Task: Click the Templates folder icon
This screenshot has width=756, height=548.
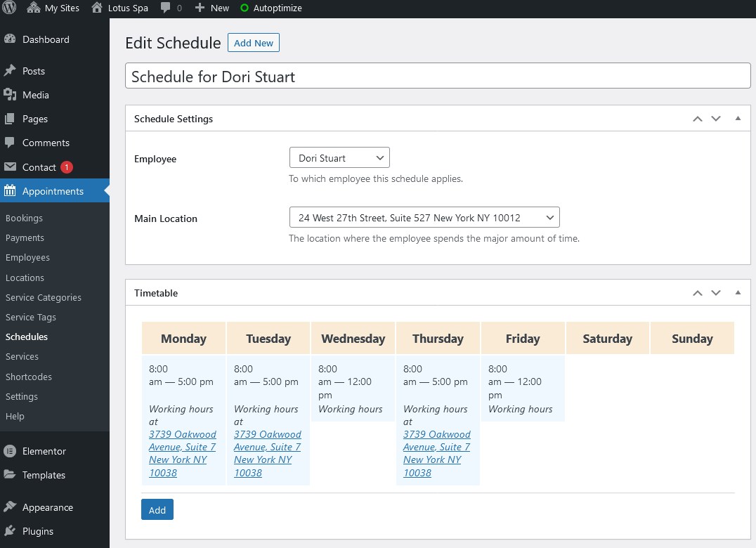Action: (10, 475)
